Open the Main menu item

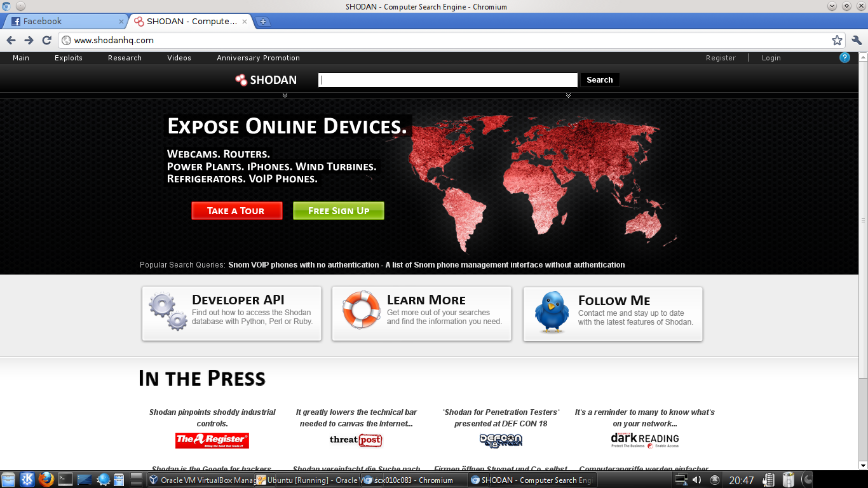21,58
